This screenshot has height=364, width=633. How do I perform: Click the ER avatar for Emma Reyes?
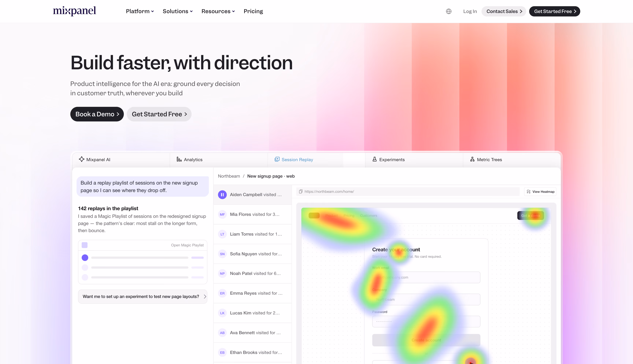pos(222,293)
